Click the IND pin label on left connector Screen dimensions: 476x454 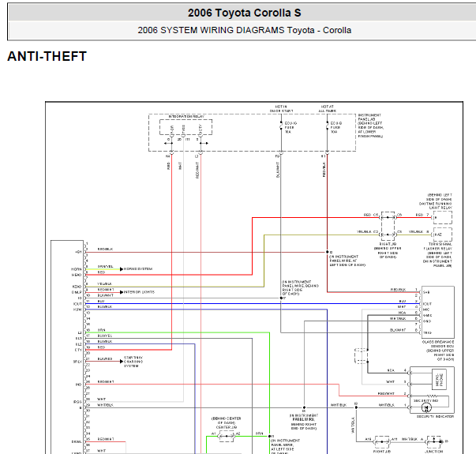click(x=79, y=385)
